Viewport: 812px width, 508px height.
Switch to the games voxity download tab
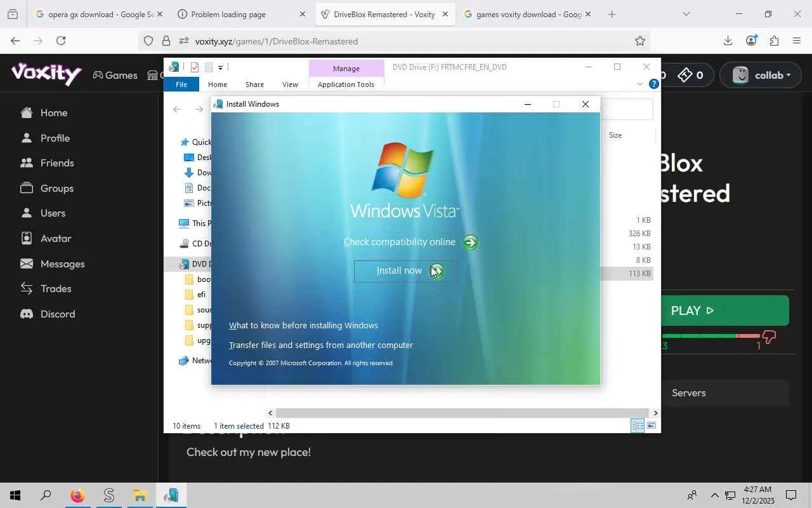pyautogui.click(x=528, y=14)
